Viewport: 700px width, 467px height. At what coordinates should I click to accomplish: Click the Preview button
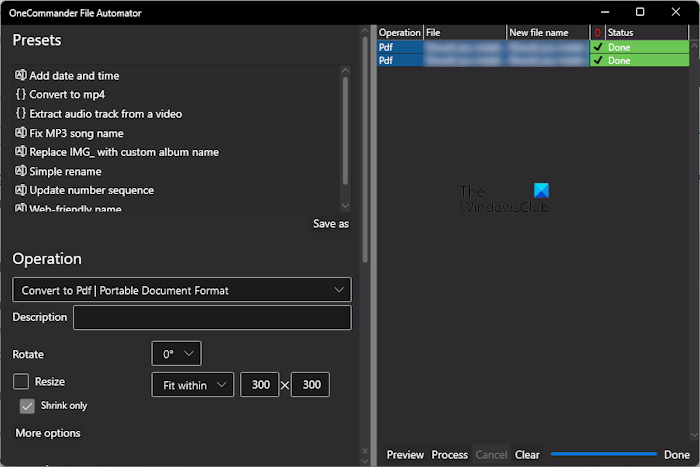coord(405,454)
